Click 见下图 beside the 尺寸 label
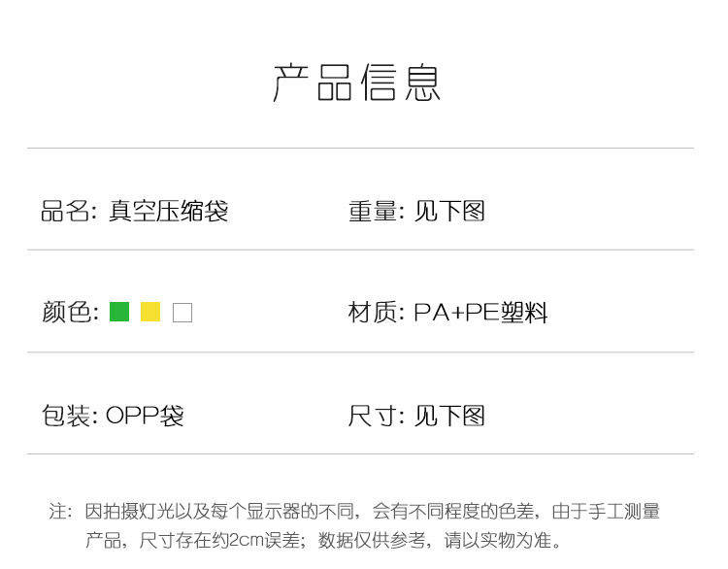728x569 pixels. coord(449,416)
